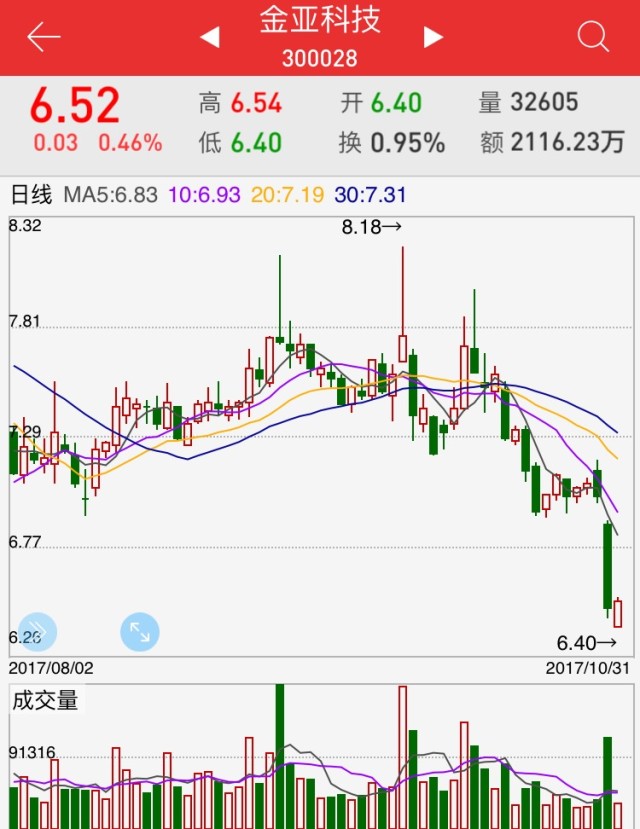The image size is (640, 829).
Task: Tap the low price value next to 低
Action: tap(256, 143)
